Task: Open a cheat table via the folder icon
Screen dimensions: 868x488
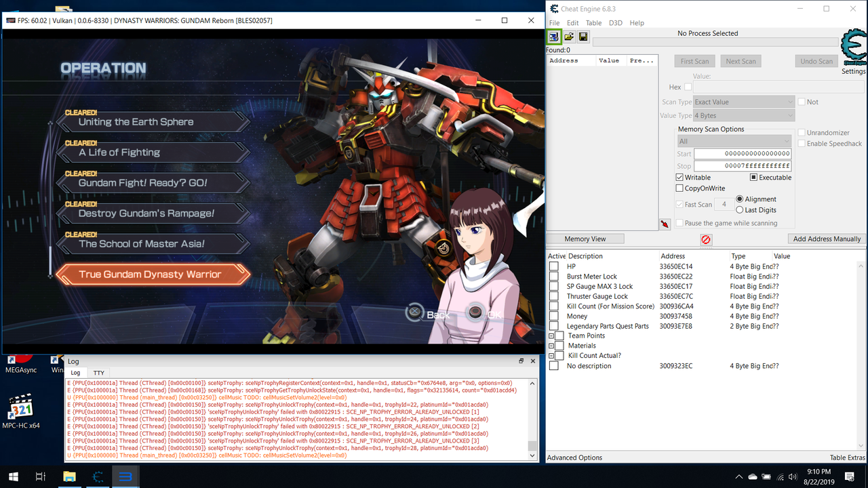Action: (x=568, y=36)
